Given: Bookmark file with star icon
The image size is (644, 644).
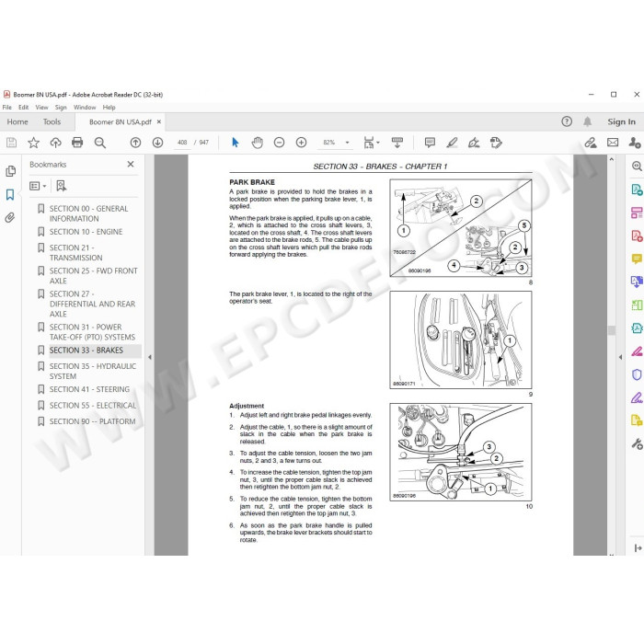Looking at the screenshot, I should (33, 143).
